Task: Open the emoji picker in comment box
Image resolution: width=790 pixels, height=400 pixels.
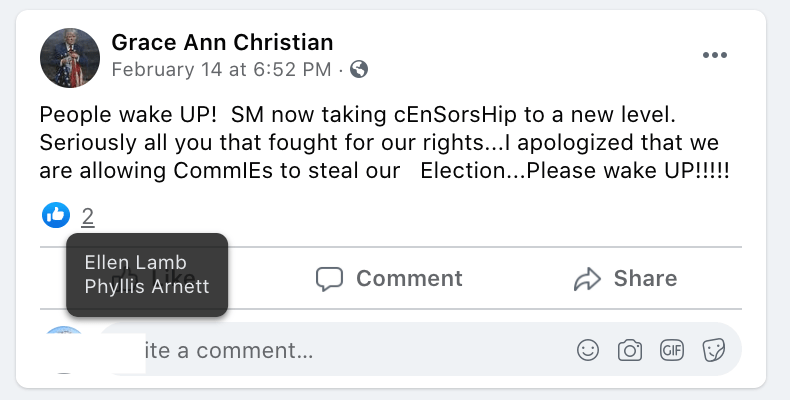Action: click(x=588, y=350)
